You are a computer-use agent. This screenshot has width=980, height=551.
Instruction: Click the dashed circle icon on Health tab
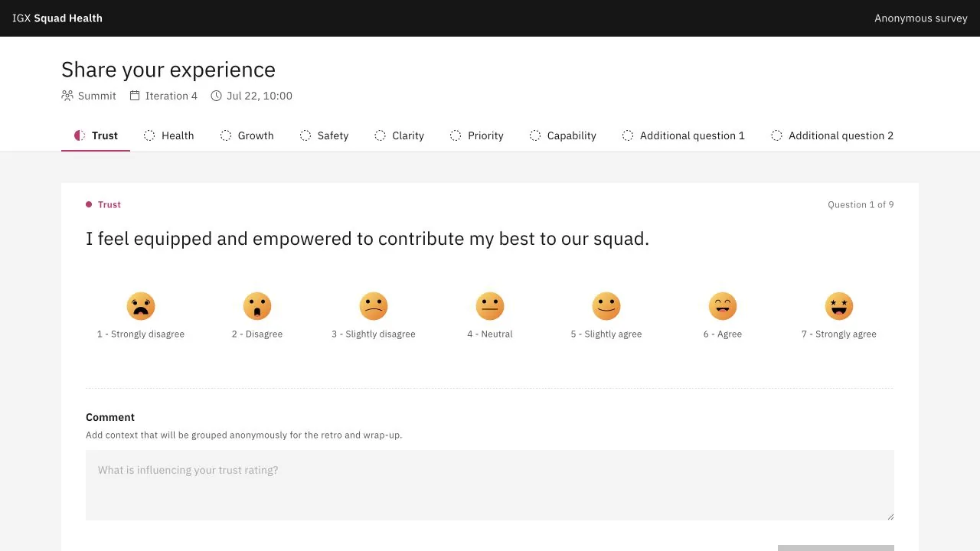click(x=149, y=135)
